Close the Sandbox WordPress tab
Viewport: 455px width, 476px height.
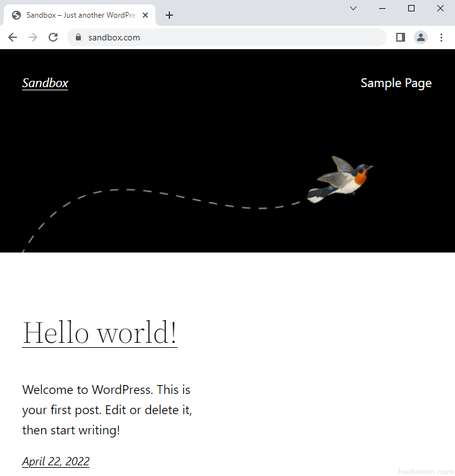coord(145,15)
